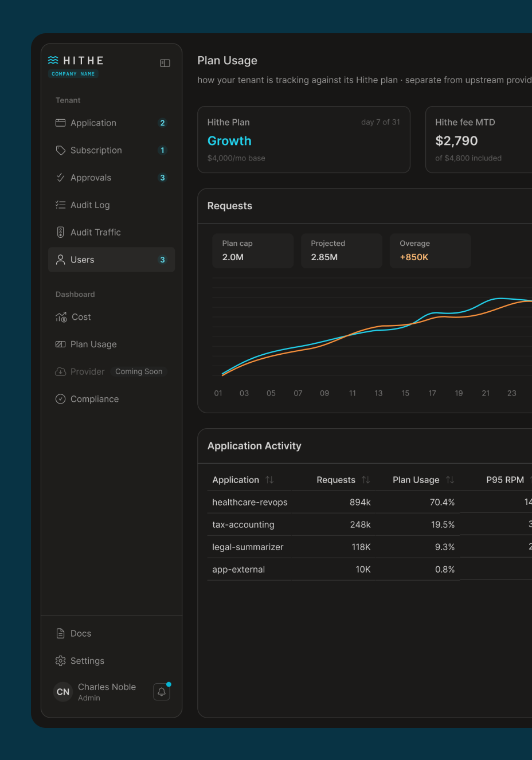This screenshot has width=532, height=760.
Task: Click the Hithe logo in sidebar
Action: click(x=76, y=60)
